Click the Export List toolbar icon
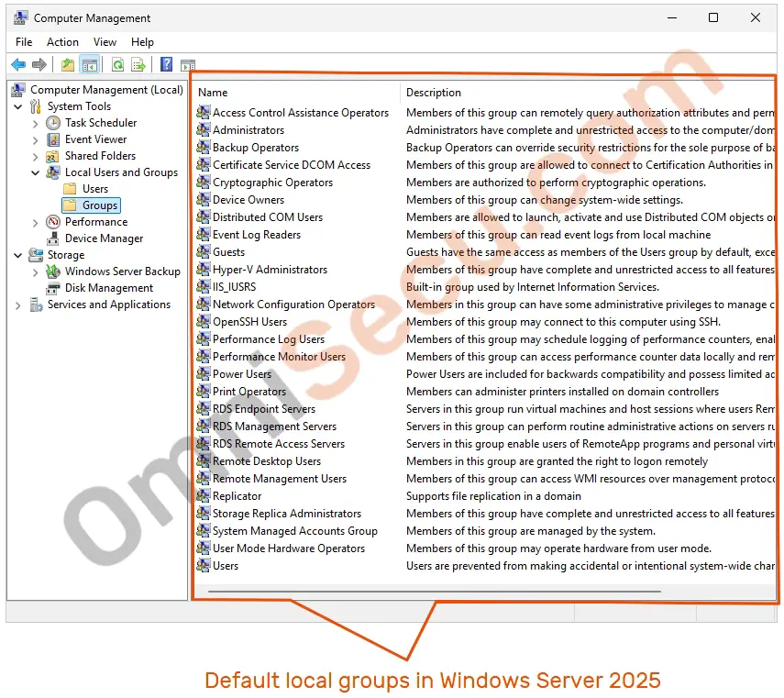The image size is (784, 698). (138, 64)
